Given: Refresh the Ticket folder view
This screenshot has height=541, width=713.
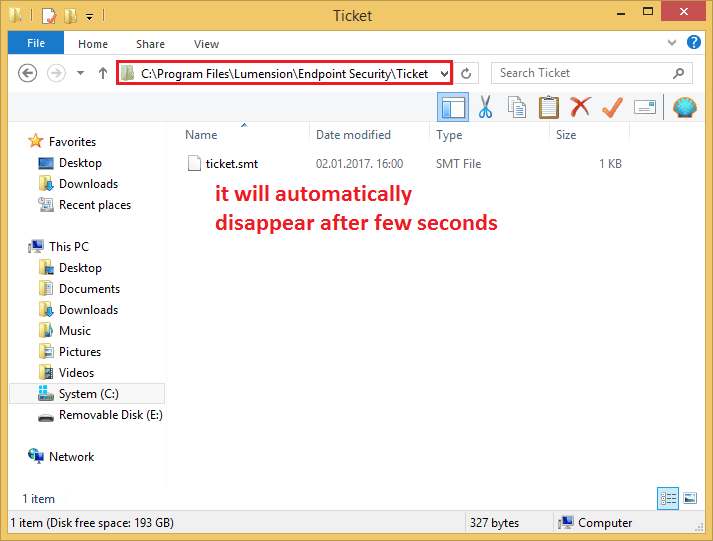Looking at the screenshot, I should [x=466, y=73].
